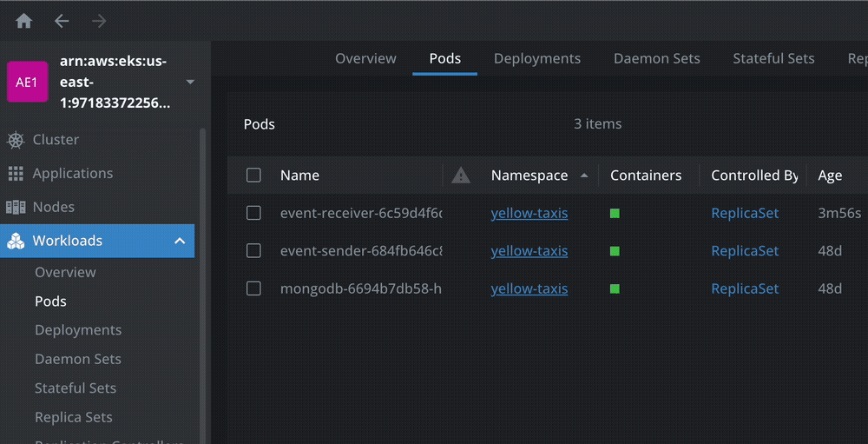868x444 pixels.
Task: Open yellow-taxis namespace link for mongodb
Action: click(x=529, y=288)
